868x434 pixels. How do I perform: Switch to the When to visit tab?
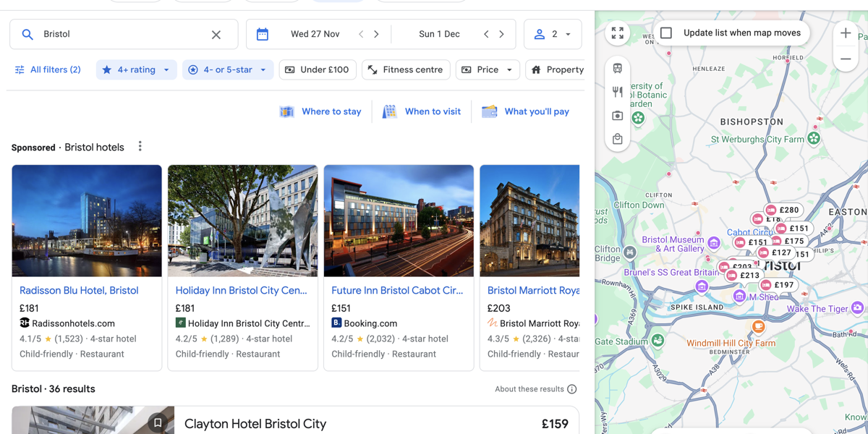[x=422, y=111]
